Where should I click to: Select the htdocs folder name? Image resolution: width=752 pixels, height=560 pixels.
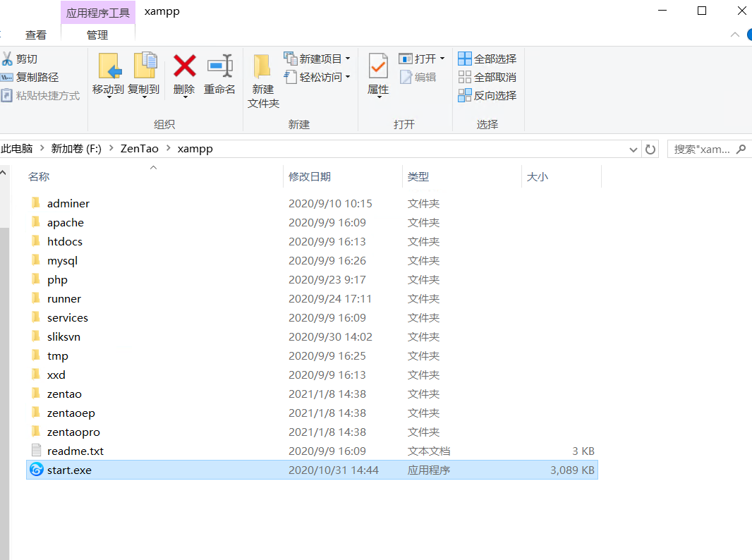(65, 242)
